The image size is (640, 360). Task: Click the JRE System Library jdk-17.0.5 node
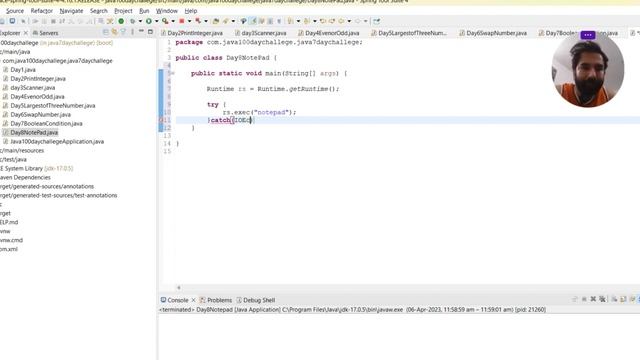click(37, 169)
